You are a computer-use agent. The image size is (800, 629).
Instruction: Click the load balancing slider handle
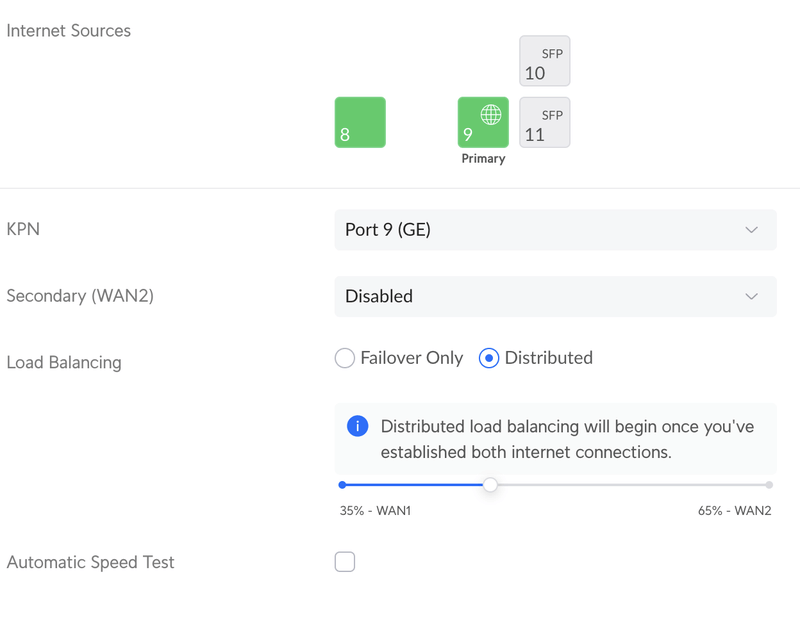(x=490, y=485)
